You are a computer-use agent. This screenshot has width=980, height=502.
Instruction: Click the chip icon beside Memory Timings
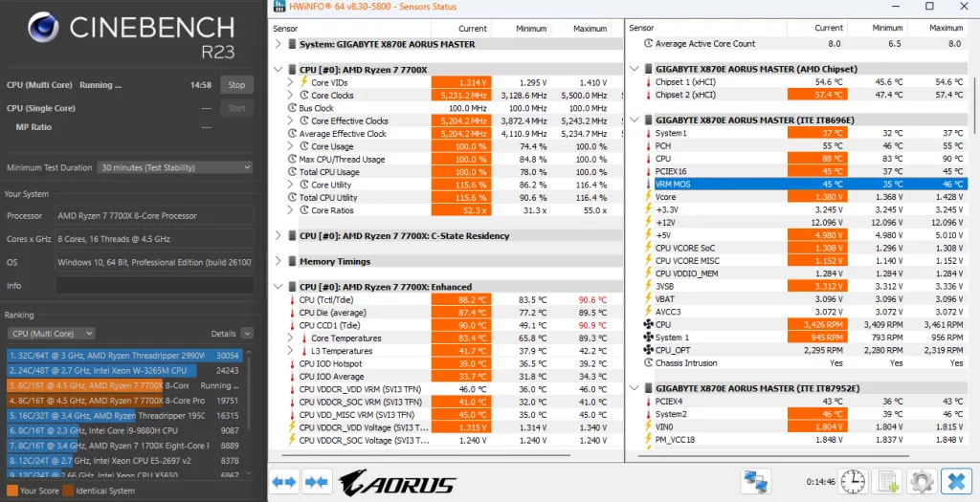(292, 262)
